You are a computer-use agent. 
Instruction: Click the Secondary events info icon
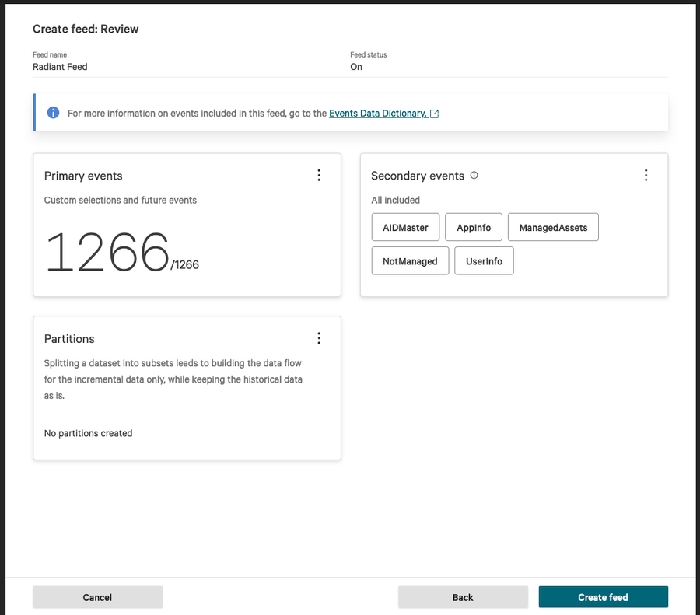[x=474, y=176]
